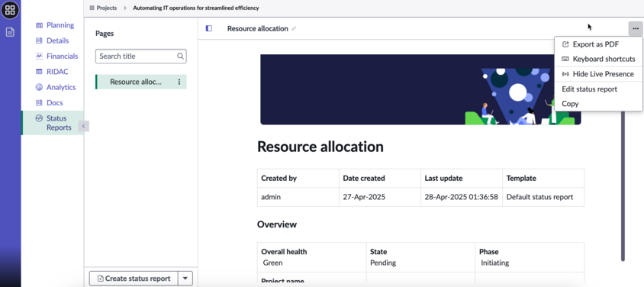Open the all-applications grid icon
This screenshot has height=287, width=644.
(x=10, y=10)
